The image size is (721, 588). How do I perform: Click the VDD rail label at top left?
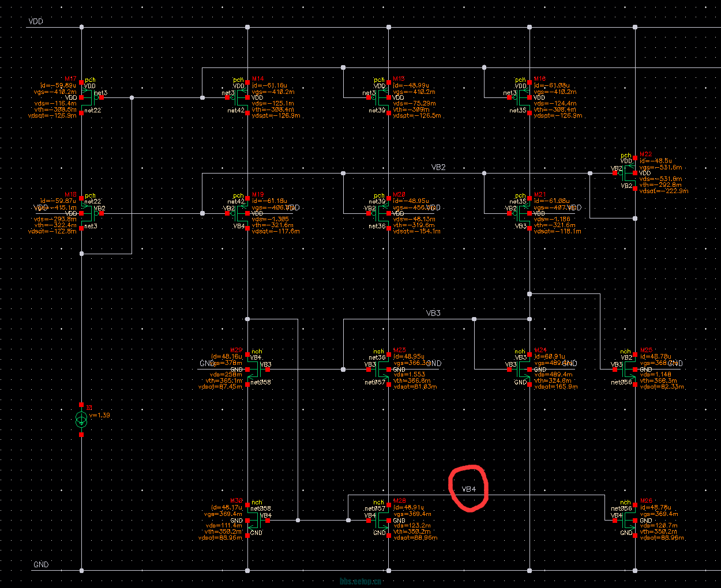pos(35,21)
